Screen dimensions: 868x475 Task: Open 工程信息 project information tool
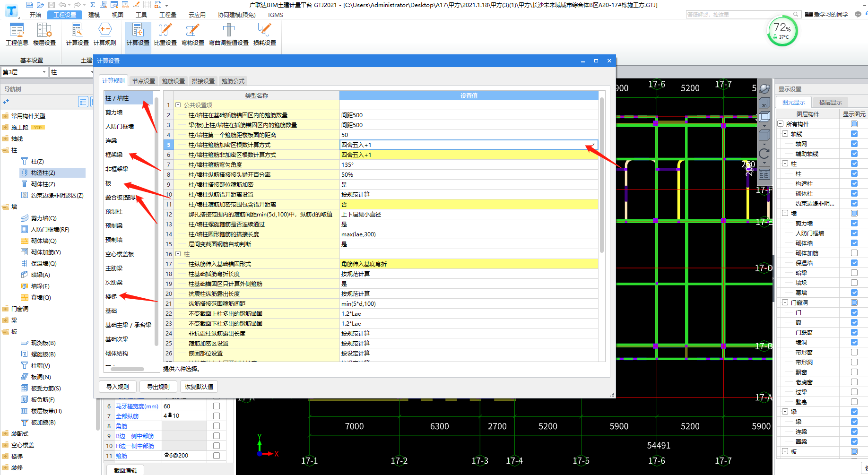click(x=17, y=35)
